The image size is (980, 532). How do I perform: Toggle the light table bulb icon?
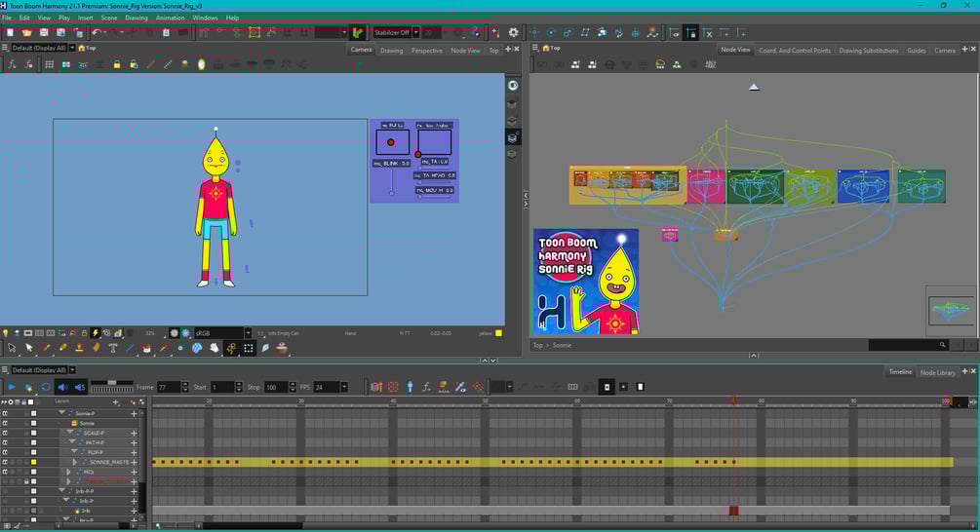tap(5, 333)
